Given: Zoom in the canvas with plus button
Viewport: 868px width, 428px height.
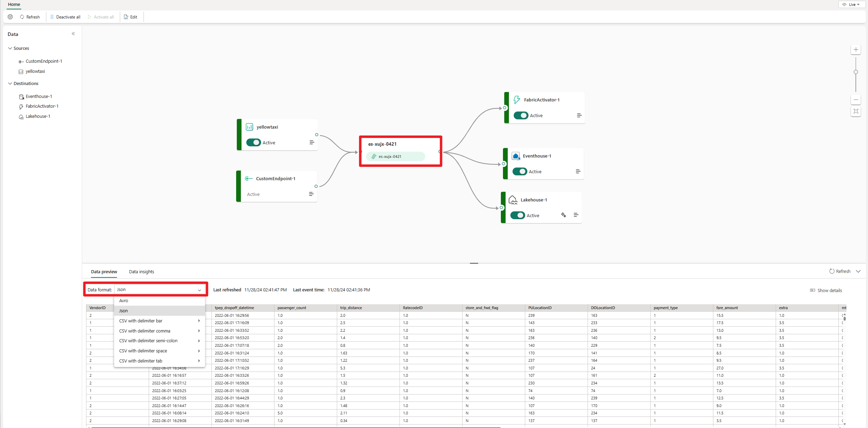Looking at the screenshot, I should pos(856,49).
